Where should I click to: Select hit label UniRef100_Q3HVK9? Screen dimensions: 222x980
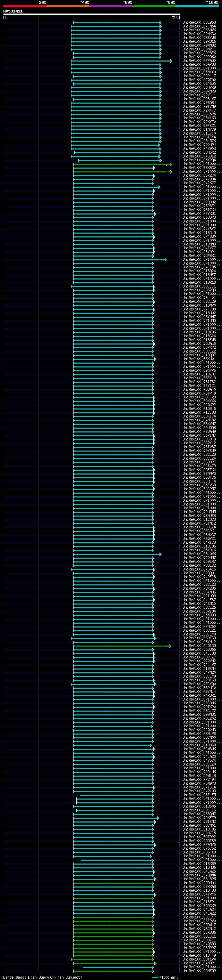click(199, 88)
